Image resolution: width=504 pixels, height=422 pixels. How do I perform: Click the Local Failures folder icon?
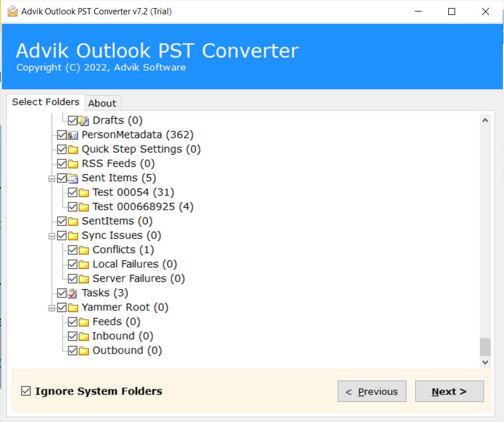[x=84, y=264]
